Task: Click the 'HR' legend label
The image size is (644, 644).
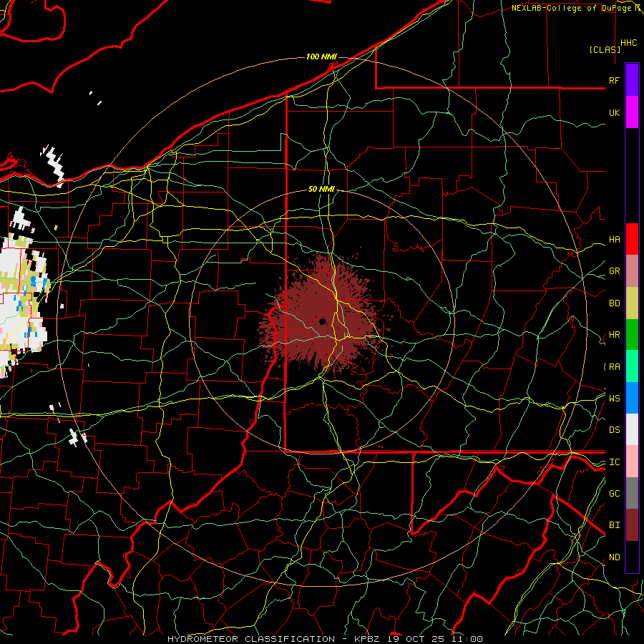Action: coord(614,335)
